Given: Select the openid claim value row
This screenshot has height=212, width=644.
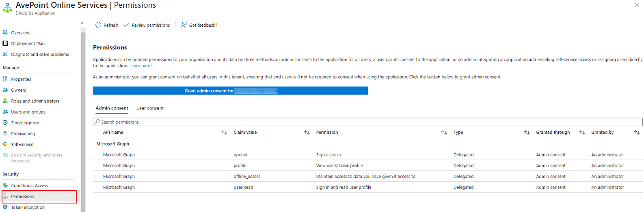Looking at the screenshot, I should (367, 155).
